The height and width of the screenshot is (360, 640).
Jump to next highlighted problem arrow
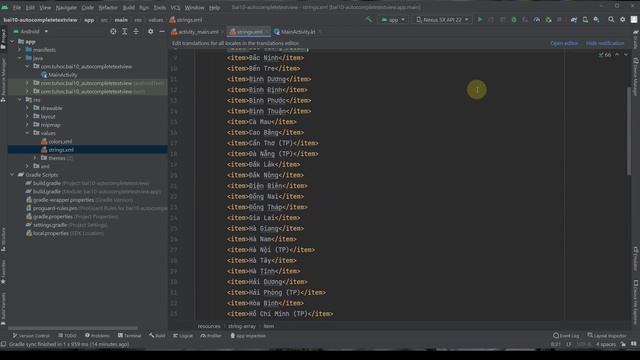626,55
